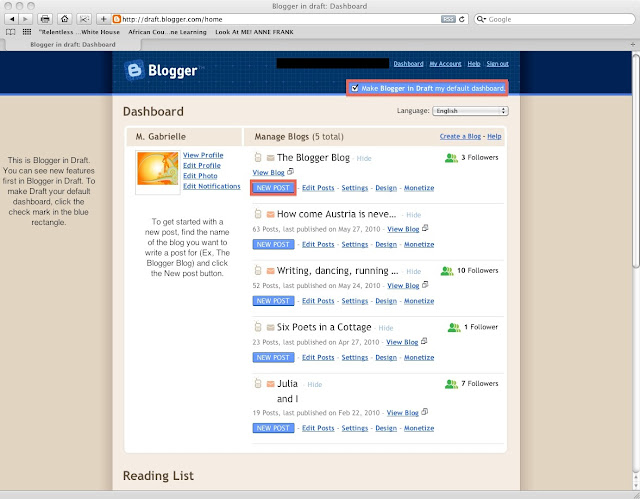Click the add bookmark plus button
640x499 pixels.
click(103, 19)
